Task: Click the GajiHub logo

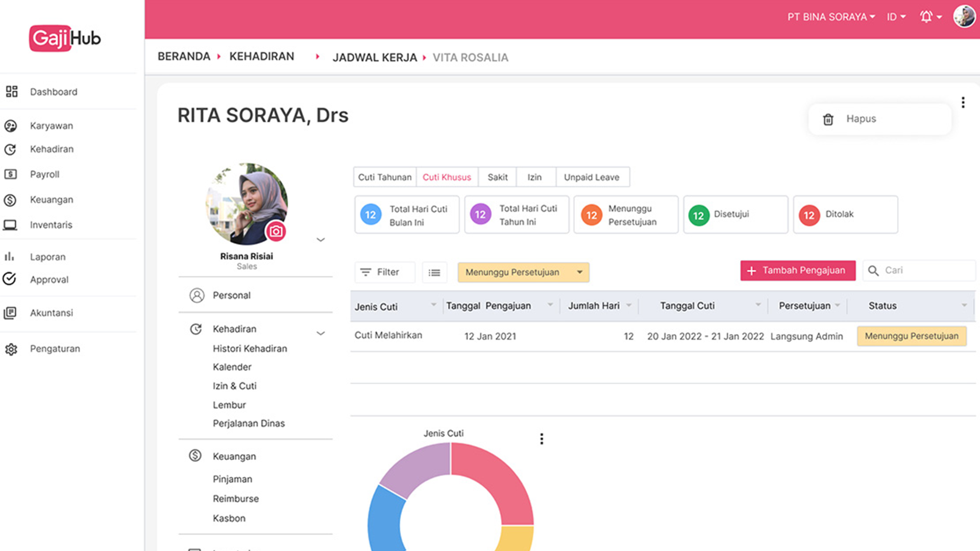Action: click(65, 38)
